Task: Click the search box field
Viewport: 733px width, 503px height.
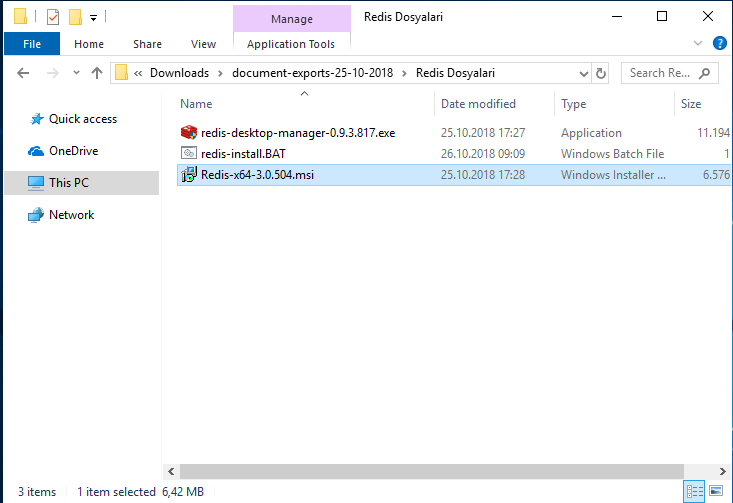Action: point(660,73)
